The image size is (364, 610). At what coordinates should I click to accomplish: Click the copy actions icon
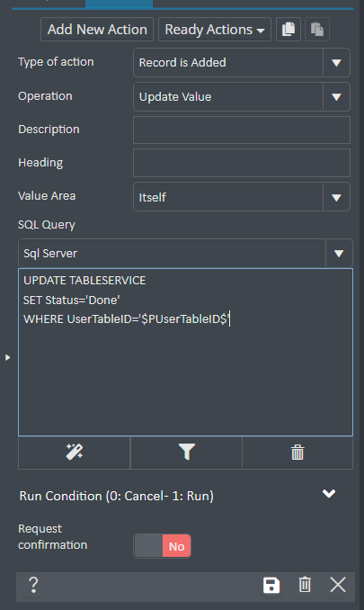coord(289,29)
